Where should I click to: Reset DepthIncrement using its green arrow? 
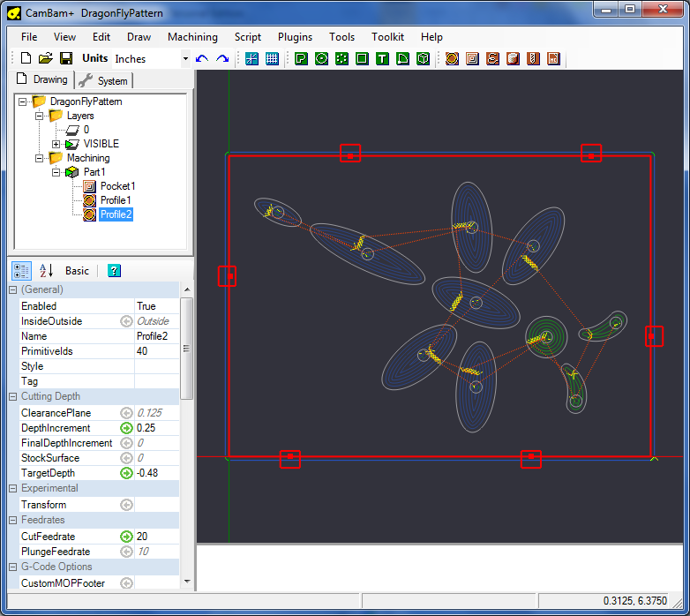click(x=126, y=428)
